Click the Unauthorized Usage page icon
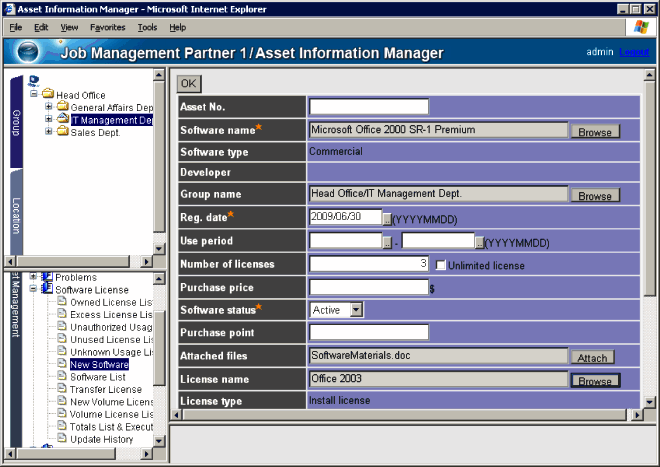 point(62,326)
